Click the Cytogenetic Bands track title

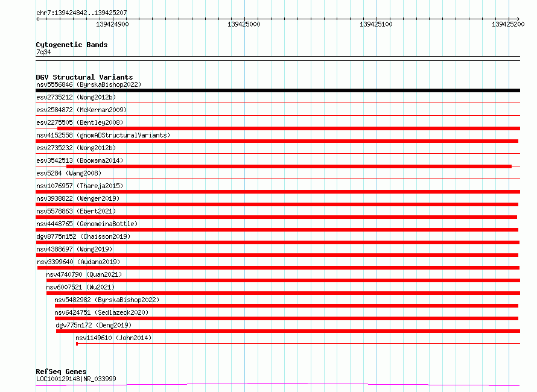pos(72,45)
